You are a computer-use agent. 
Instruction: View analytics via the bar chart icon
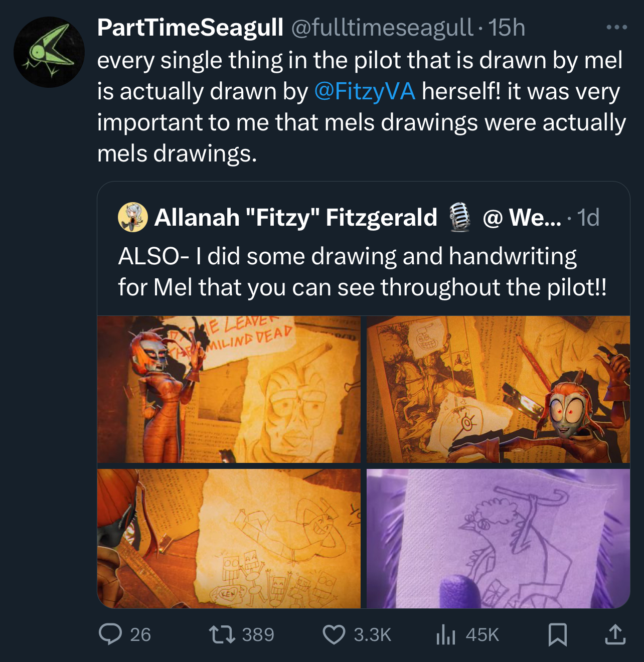tap(445, 634)
